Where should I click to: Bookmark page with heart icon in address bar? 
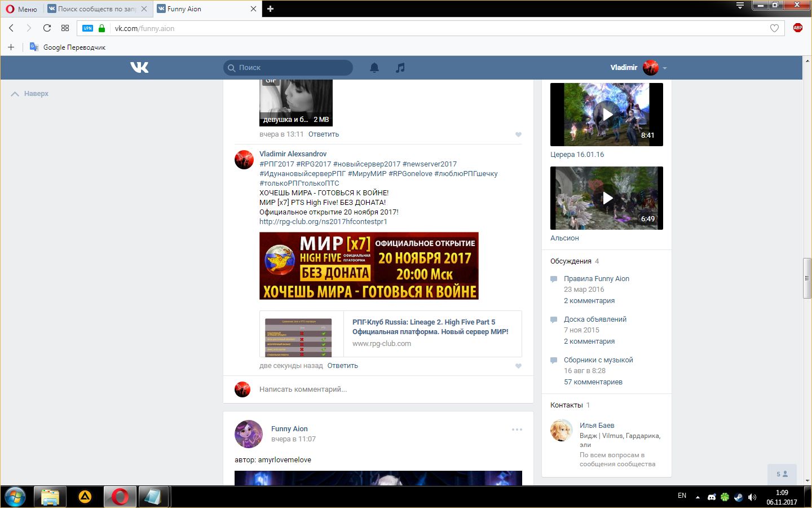(x=774, y=28)
